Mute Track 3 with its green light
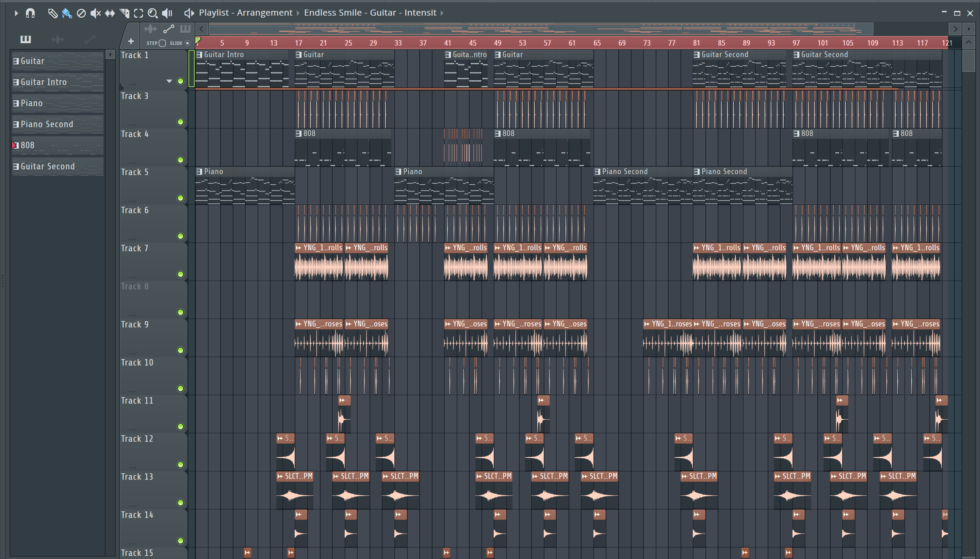This screenshot has height=559, width=980. click(x=180, y=122)
